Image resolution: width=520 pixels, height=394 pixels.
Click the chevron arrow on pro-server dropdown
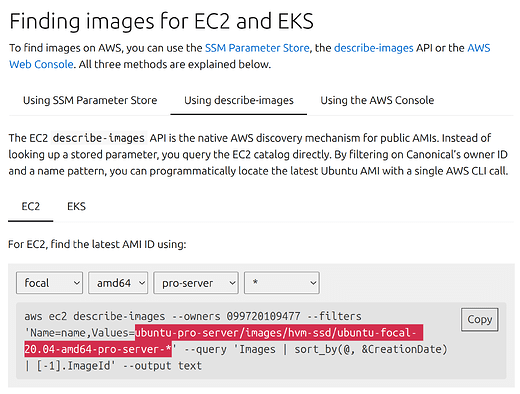(232, 283)
